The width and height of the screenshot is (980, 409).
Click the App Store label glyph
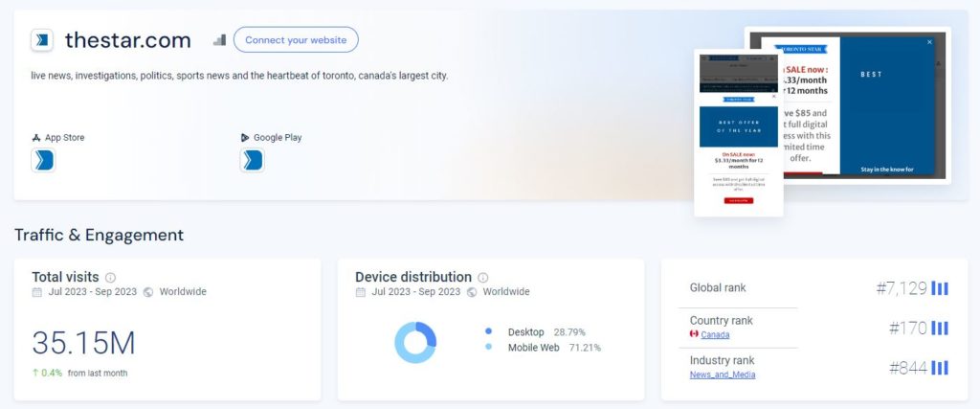point(36,138)
